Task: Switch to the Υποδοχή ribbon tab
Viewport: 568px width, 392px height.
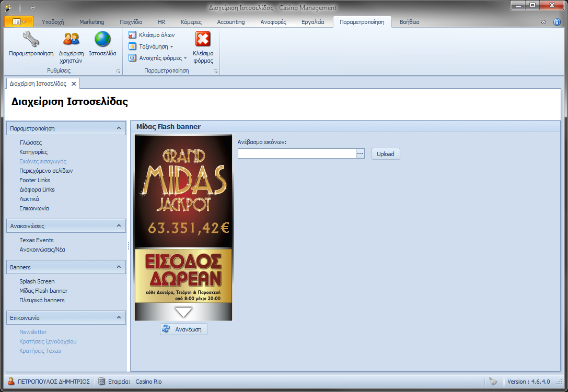Action: pyautogui.click(x=53, y=22)
